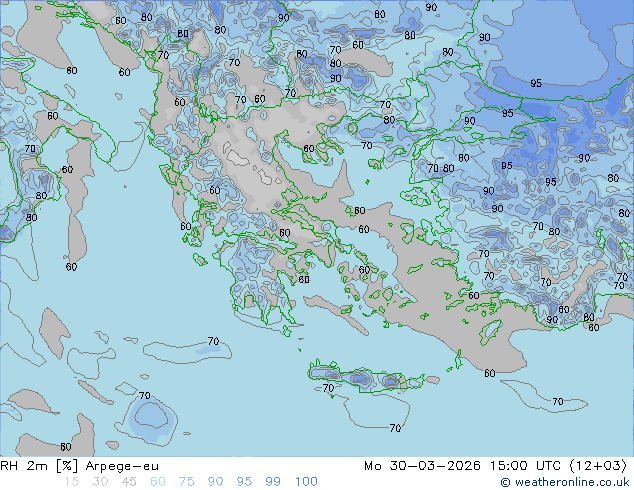Viewport: 634px width, 490px height.
Task: Click the 60 label at the bottom-left corner
Action: [x=66, y=447]
